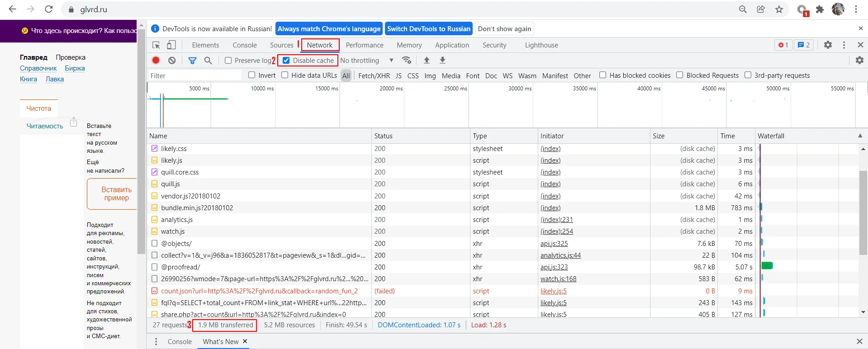868x349 pixels.
Task: Click the Switch DevTools to Russian button
Action: click(428, 29)
